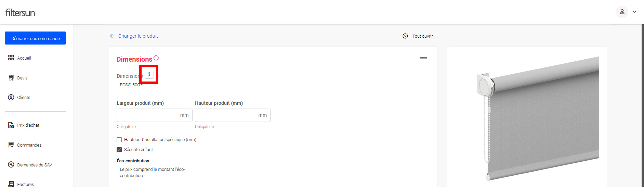Collapse the Dimensions section
644x187 pixels.
tap(423, 58)
